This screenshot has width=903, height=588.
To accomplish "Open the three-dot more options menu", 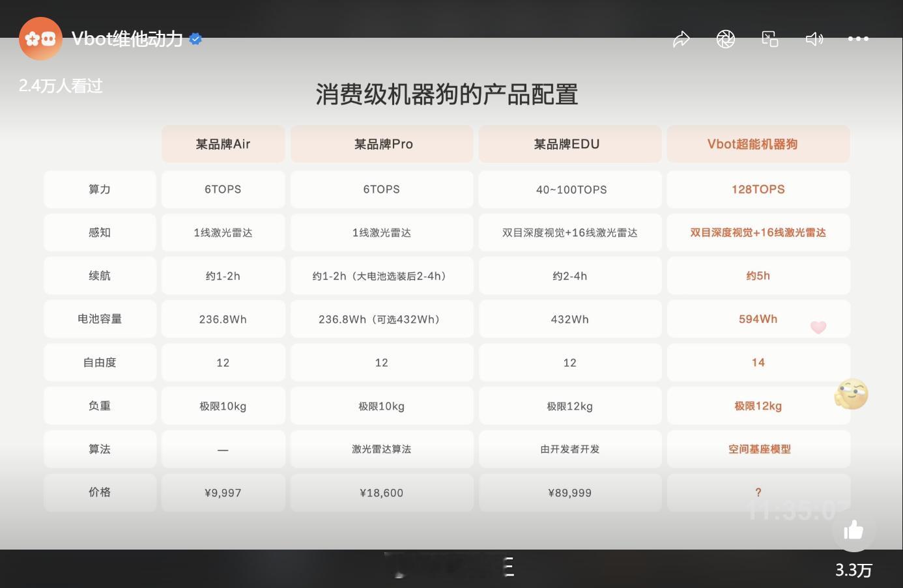I will pyautogui.click(x=858, y=39).
